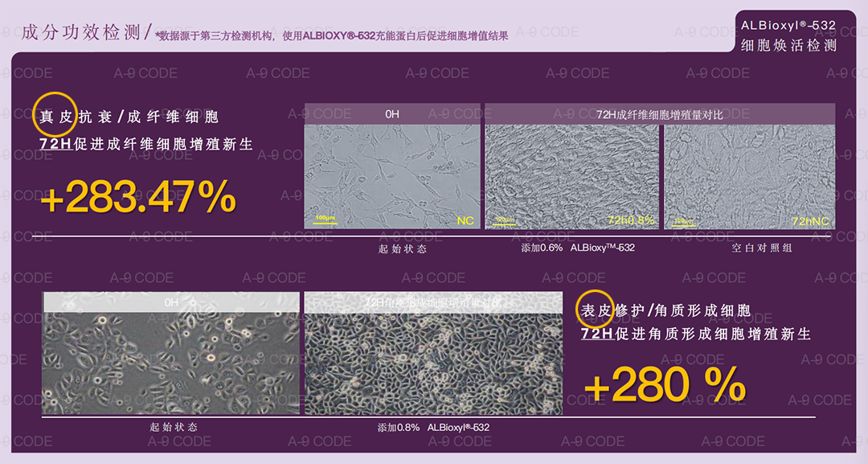The image size is (868, 464).
Task: Click the "起始状态" caption under the keratinocyte image
Action: [174, 427]
